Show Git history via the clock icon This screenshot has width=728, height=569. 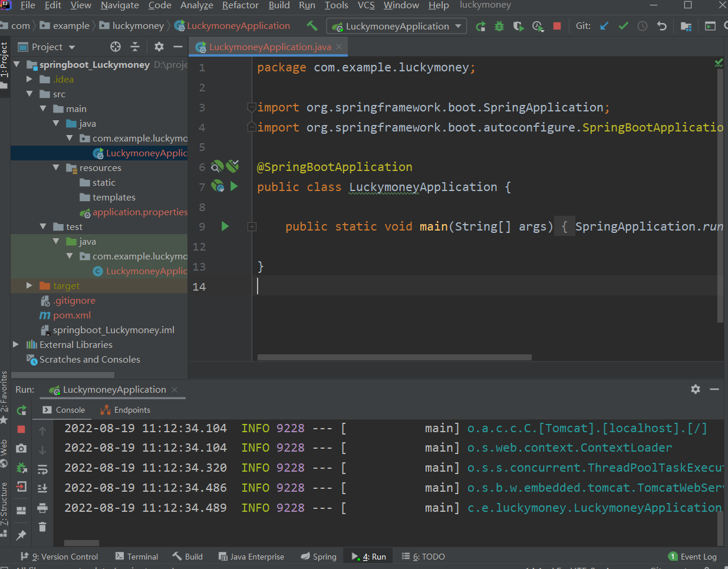tap(643, 26)
